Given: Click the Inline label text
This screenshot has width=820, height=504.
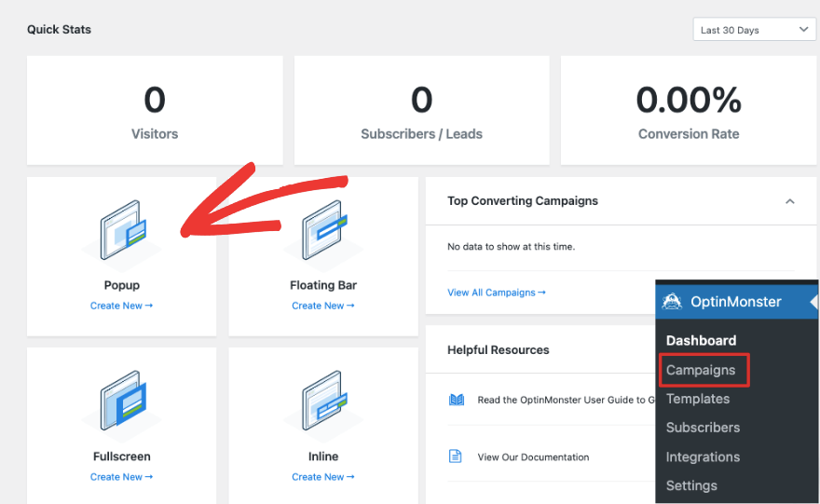Looking at the screenshot, I should [x=323, y=456].
